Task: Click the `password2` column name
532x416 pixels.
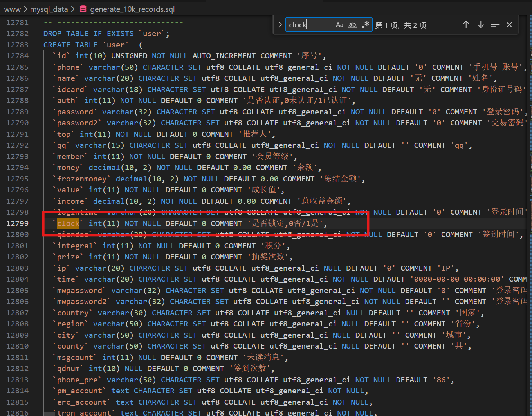Action: click(78, 123)
